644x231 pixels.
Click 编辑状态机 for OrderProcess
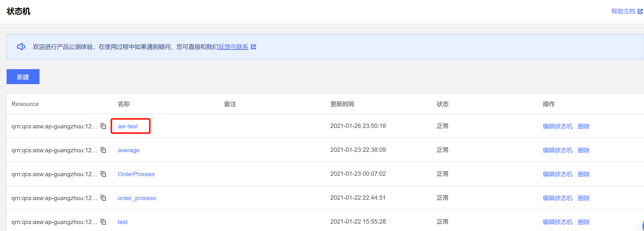click(x=557, y=174)
